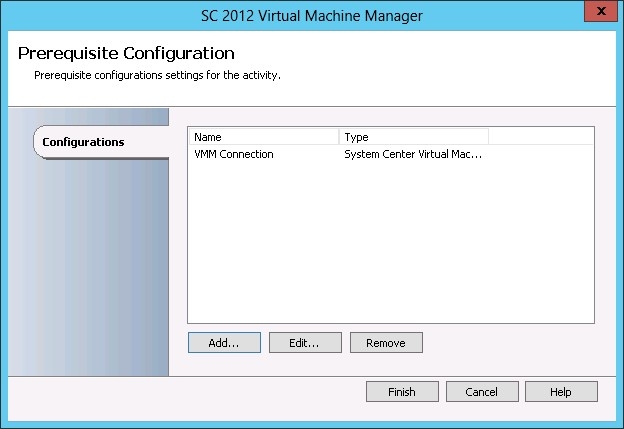Cancel the prerequisite configuration dialog
This screenshot has height=429, width=624.
point(482,392)
